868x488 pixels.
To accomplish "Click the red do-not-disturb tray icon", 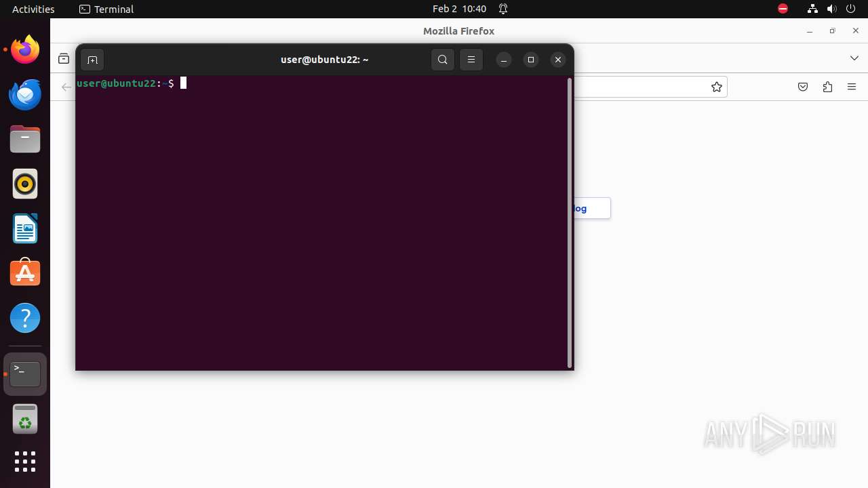I will coord(783,9).
